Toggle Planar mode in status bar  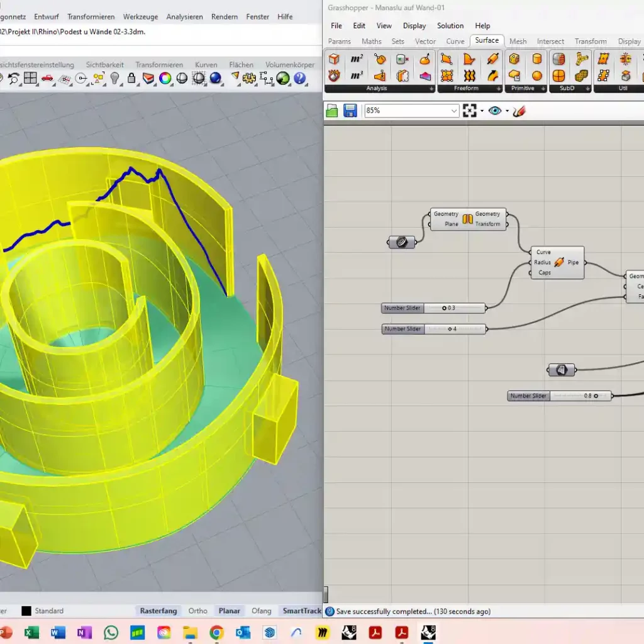tap(230, 611)
